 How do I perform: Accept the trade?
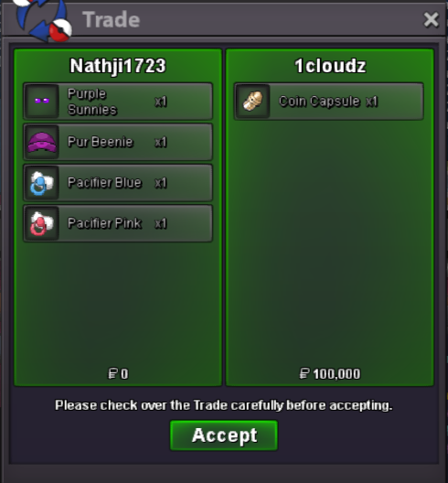(x=224, y=435)
